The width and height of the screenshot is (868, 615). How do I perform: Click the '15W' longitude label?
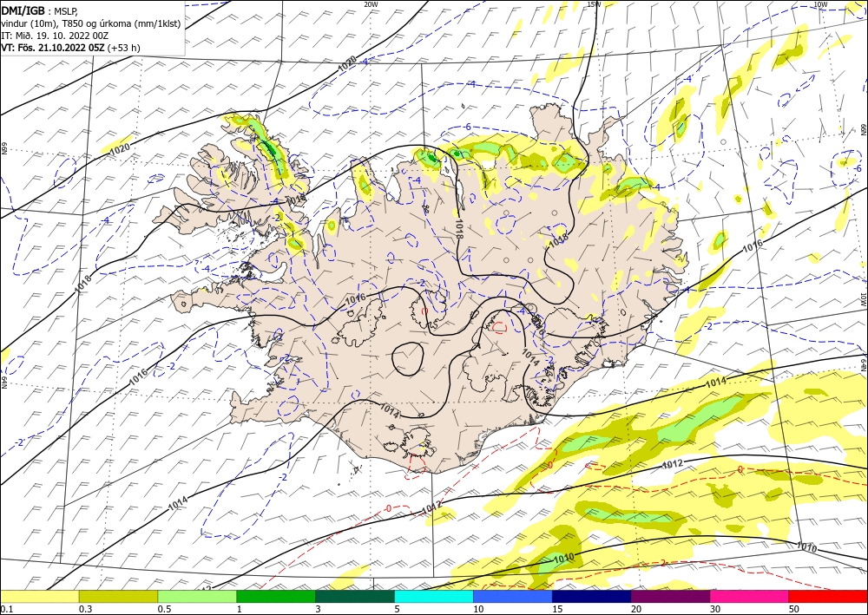pos(594,3)
